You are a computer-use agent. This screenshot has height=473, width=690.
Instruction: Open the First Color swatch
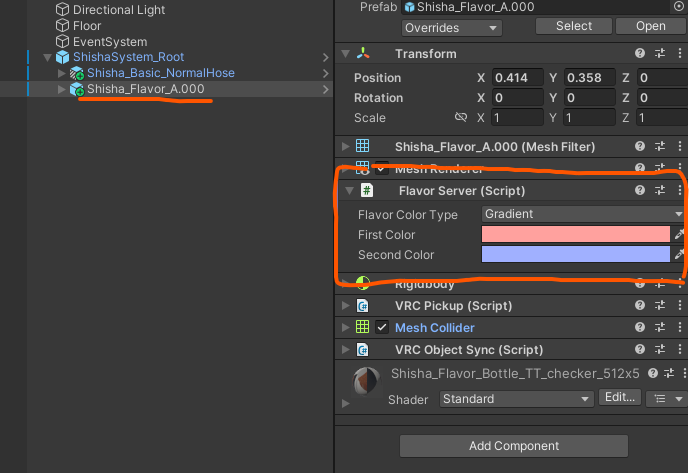(576, 234)
